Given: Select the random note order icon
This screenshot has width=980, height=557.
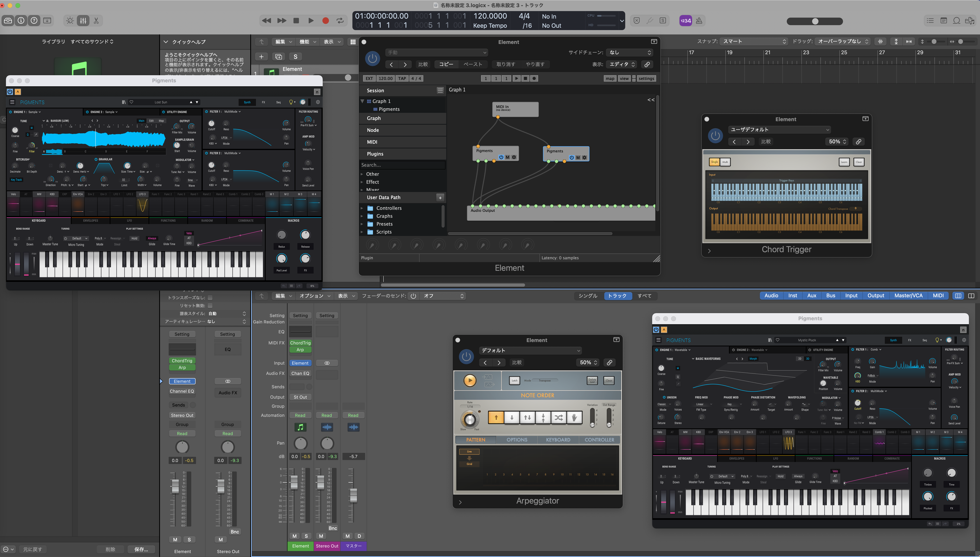Looking at the screenshot, I should (559, 417).
